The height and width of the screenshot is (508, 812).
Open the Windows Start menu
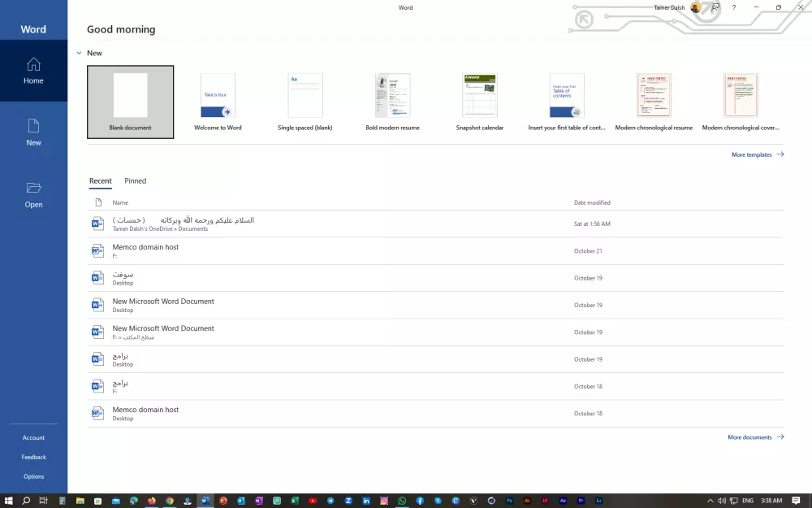pos(9,501)
